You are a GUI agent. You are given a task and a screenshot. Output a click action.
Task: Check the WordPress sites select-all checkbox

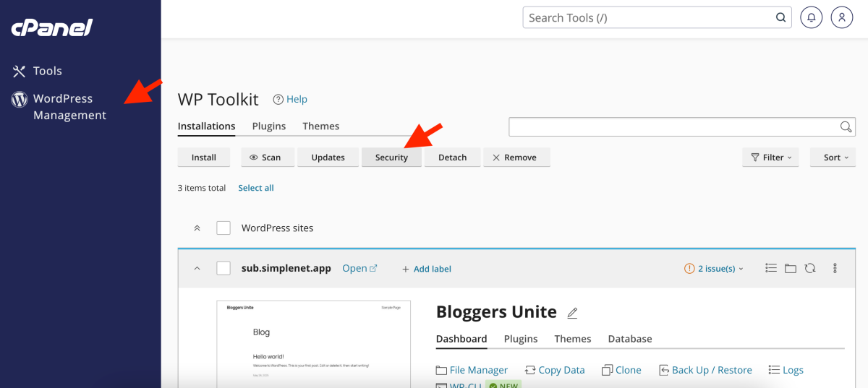[224, 228]
